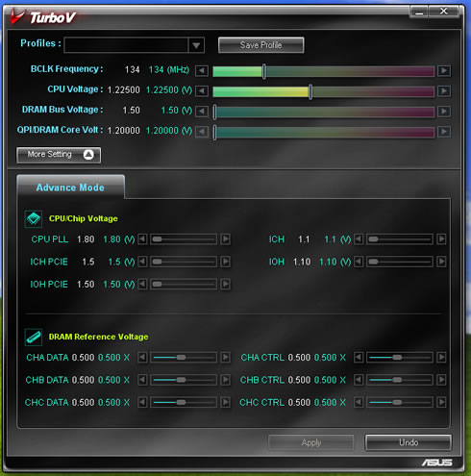Increase CHA DATA reference with right arrow
This screenshot has height=476, width=471.
point(226,357)
